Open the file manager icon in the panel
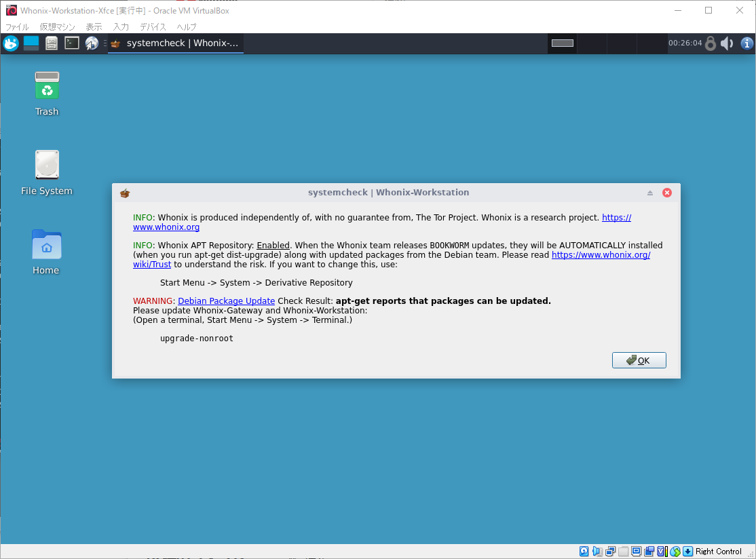The image size is (756, 559). [x=52, y=43]
